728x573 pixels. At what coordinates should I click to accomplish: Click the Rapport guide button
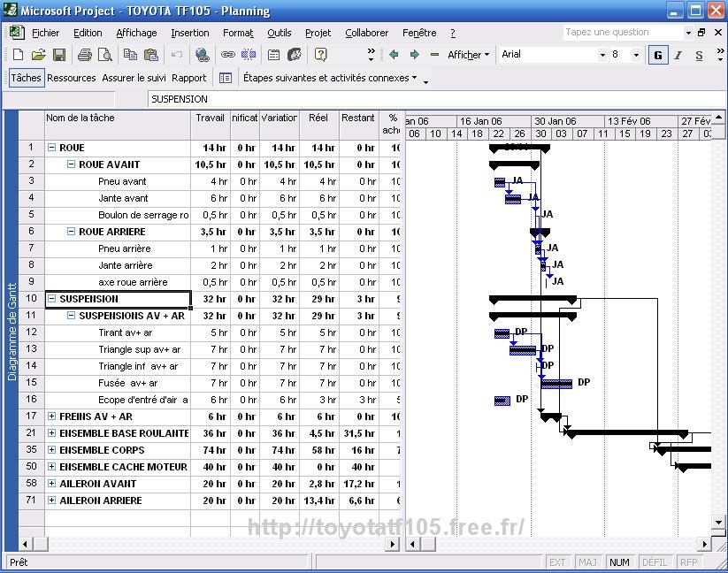point(189,78)
